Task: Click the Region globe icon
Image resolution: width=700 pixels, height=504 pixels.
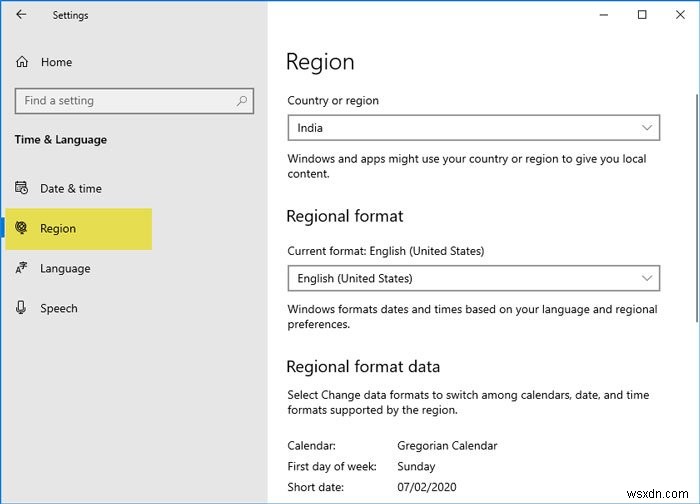Action: pyautogui.click(x=21, y=228)
